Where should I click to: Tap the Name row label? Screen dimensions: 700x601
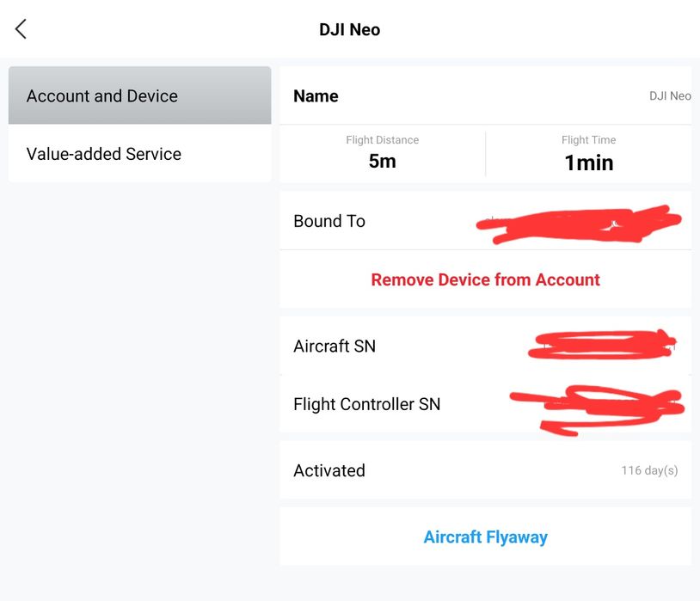[x=316, y=96]
